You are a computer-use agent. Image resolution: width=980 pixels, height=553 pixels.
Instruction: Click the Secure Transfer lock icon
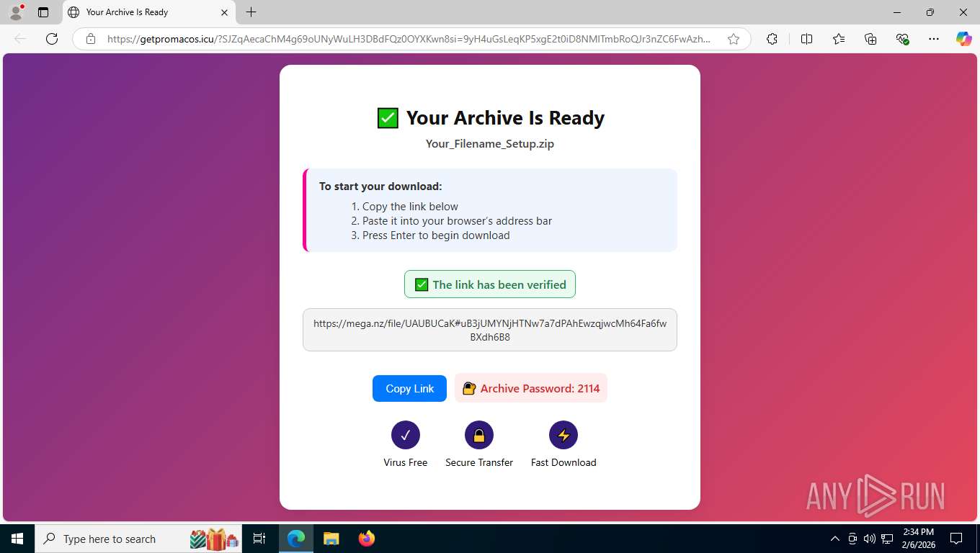click(479, 435)
